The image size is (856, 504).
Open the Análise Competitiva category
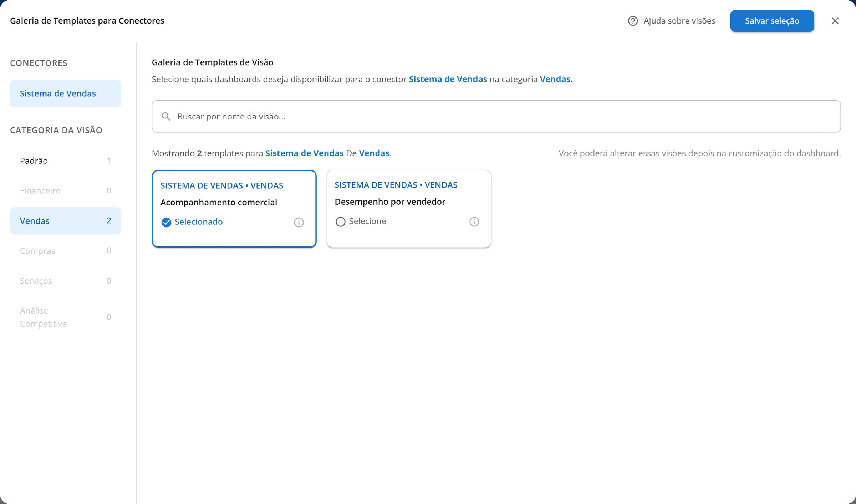click(66, 317)
